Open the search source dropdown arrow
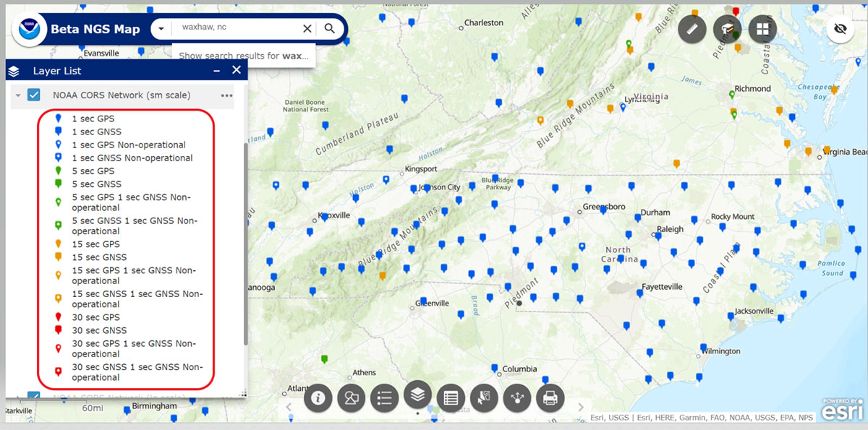This screenshot has height=430, width=868. [x=161, y=29]
